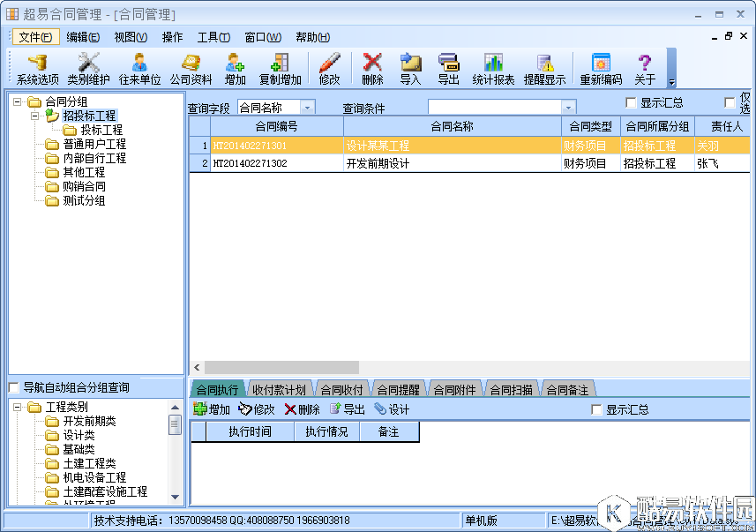Click the 公司资料 icon
This screenshot has width=756, height=532.
click(192, 67)
